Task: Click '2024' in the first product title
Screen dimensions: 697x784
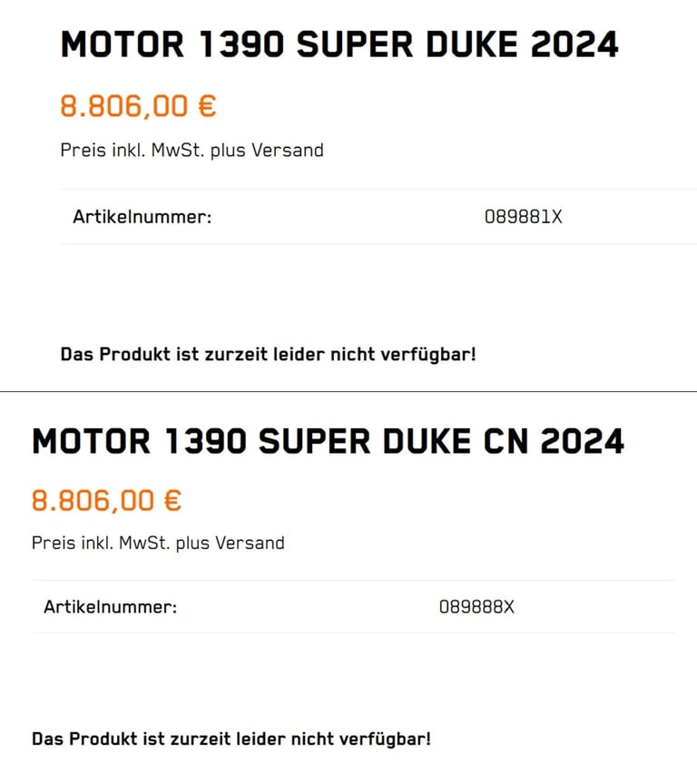Action: (x=575, y=44)
